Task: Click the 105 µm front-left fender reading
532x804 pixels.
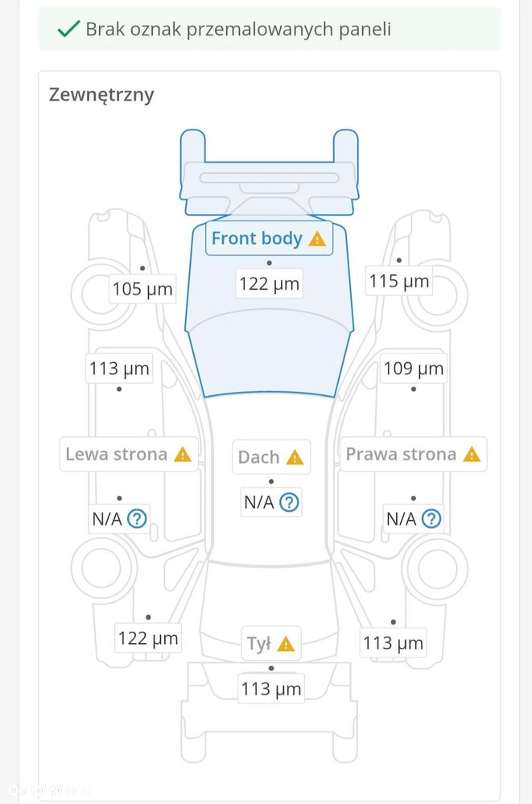Action: click(142, 289)
